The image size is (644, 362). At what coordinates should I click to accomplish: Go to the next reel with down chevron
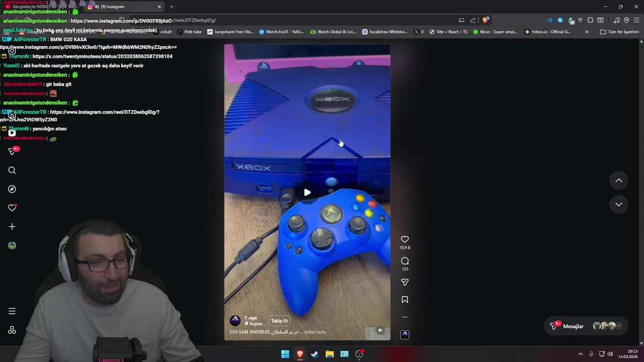[619, 205]
